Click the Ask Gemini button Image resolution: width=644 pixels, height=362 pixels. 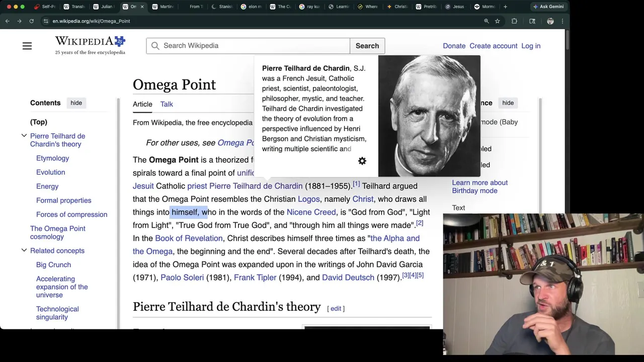(548, 7)
